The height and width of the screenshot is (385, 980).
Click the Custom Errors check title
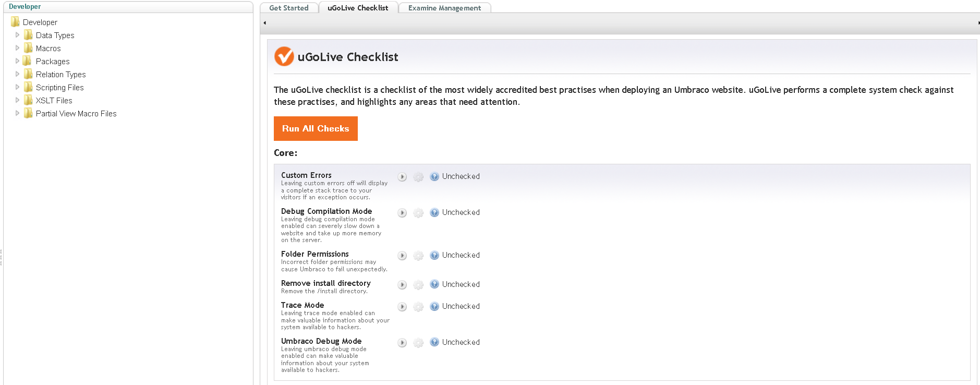click(306, 175)
